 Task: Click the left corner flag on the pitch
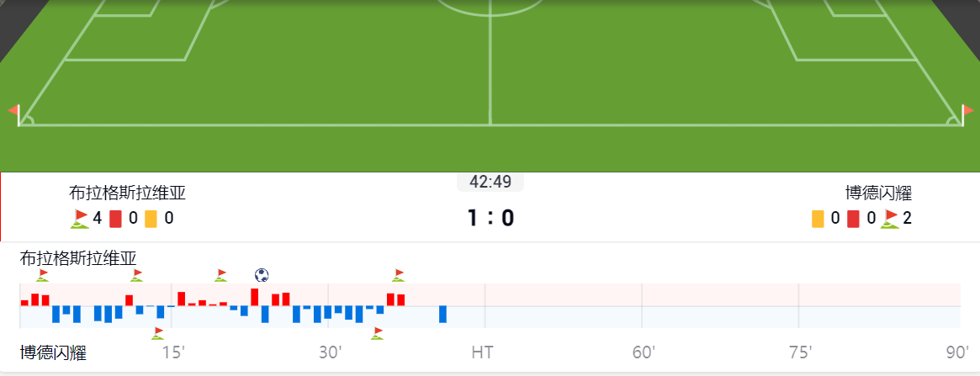click(14, 111)
